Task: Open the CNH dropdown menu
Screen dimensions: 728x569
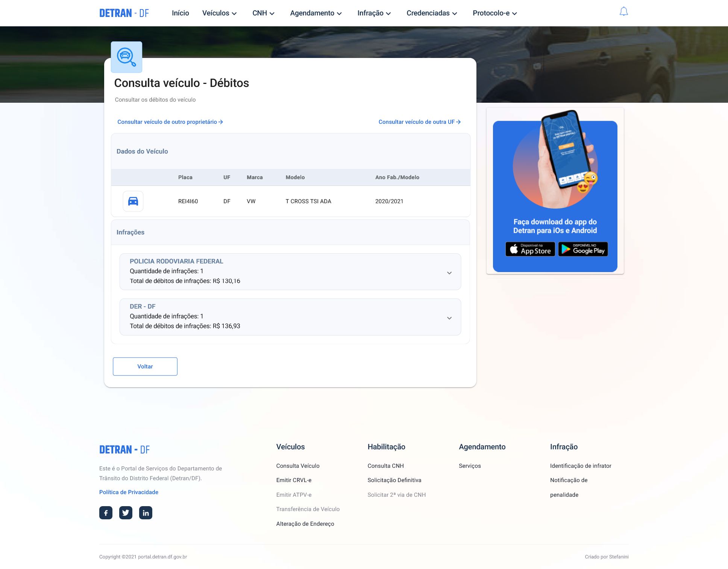Action: coord(263,13)
